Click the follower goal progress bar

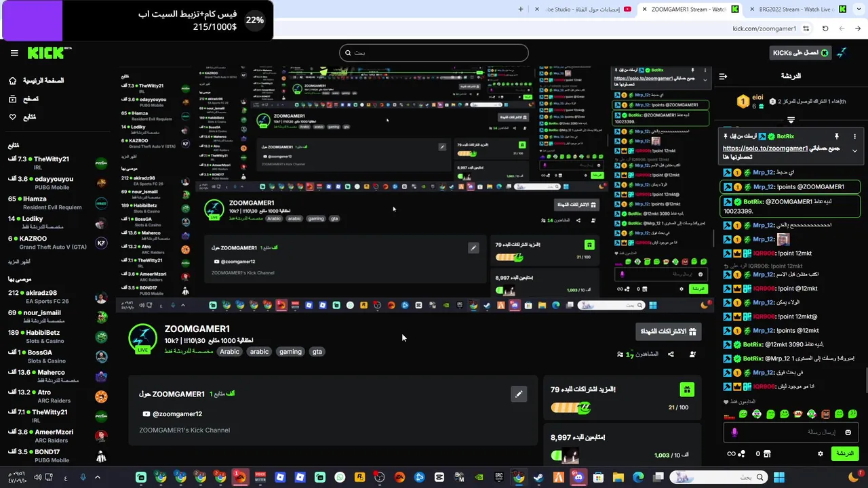tap(565, 455)
